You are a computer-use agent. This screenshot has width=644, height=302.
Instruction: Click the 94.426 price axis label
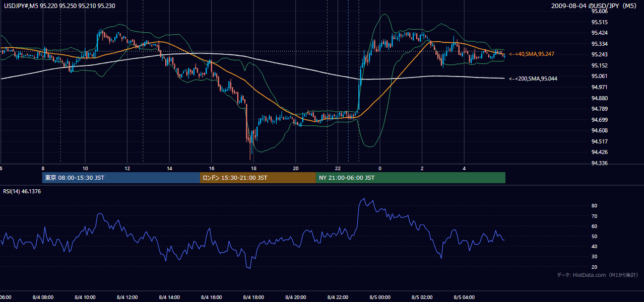click(599, 152)
